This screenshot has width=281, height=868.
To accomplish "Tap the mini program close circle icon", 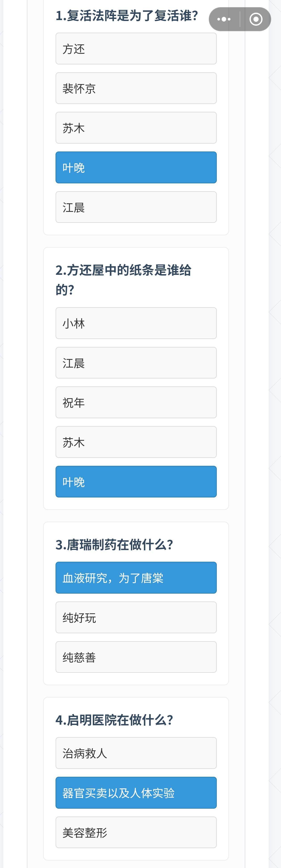I will point(256,19).
